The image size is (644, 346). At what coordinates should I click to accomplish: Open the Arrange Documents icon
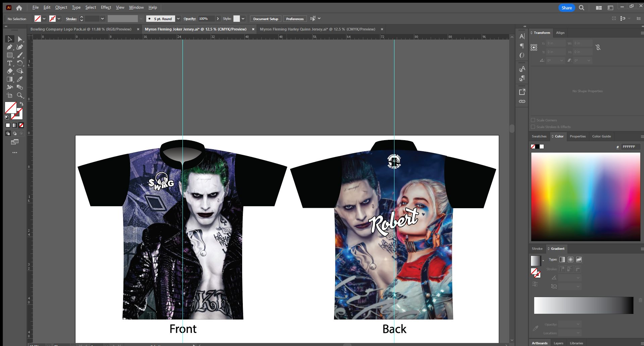[x=599, y=8]
